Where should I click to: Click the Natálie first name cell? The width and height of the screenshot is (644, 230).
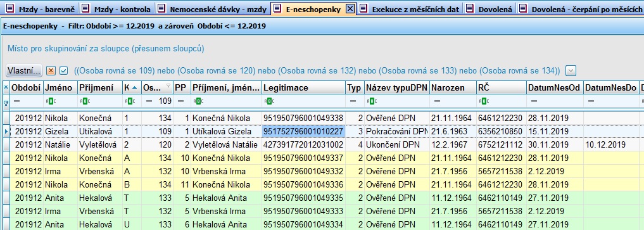click(x=60, y=144)
